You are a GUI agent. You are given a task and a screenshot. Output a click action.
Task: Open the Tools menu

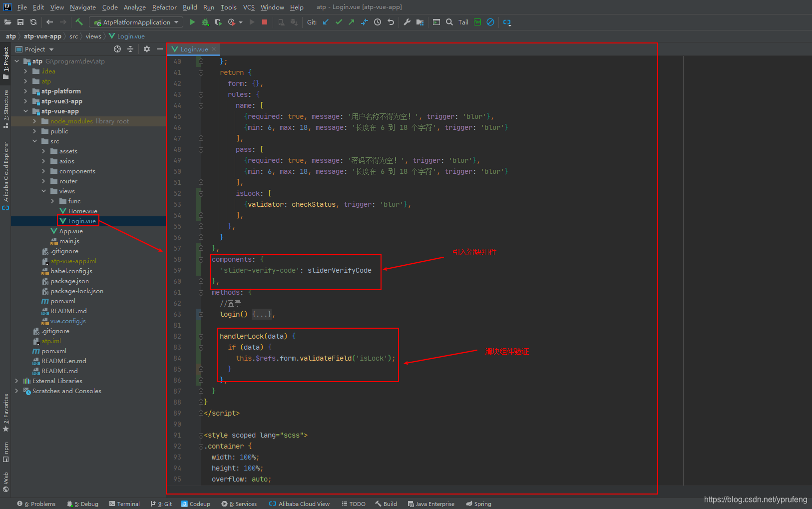click(x=228, y=7)
